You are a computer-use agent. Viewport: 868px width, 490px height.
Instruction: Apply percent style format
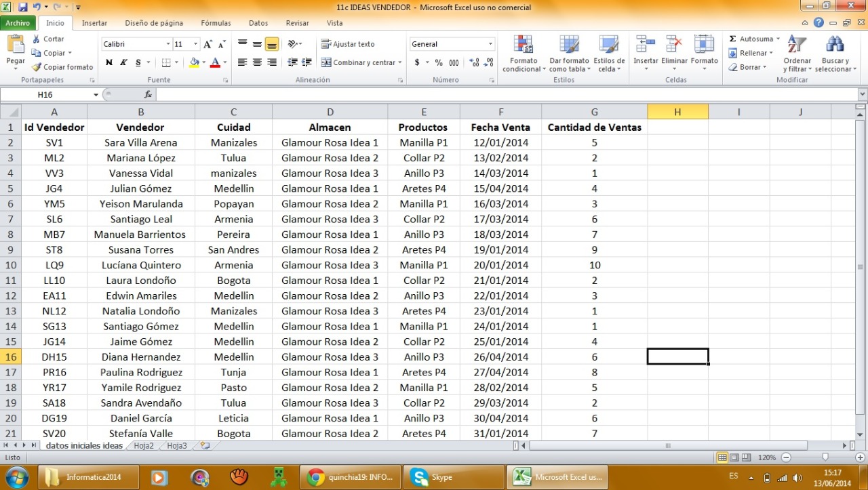(x=439, y=62)
